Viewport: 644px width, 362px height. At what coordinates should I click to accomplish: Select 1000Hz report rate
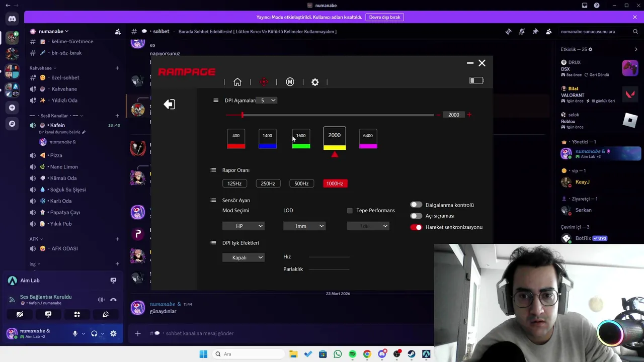[335, 184]
